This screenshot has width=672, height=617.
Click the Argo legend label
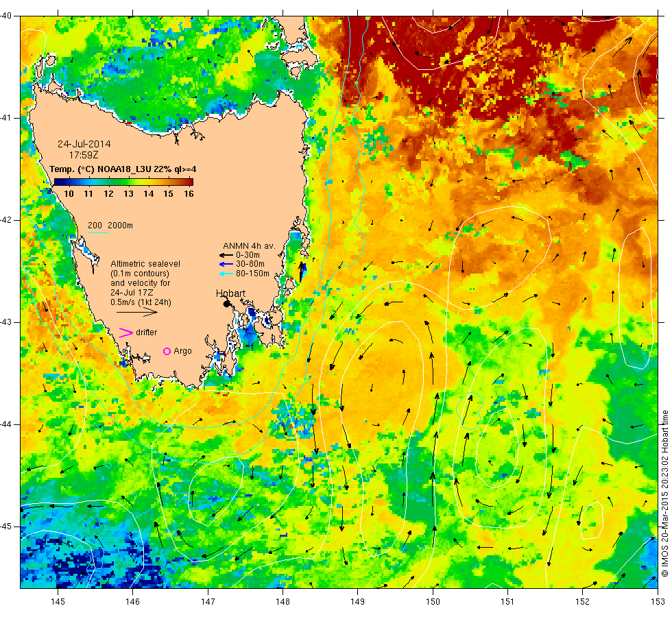pyautogui.click(x=182, y=351)
